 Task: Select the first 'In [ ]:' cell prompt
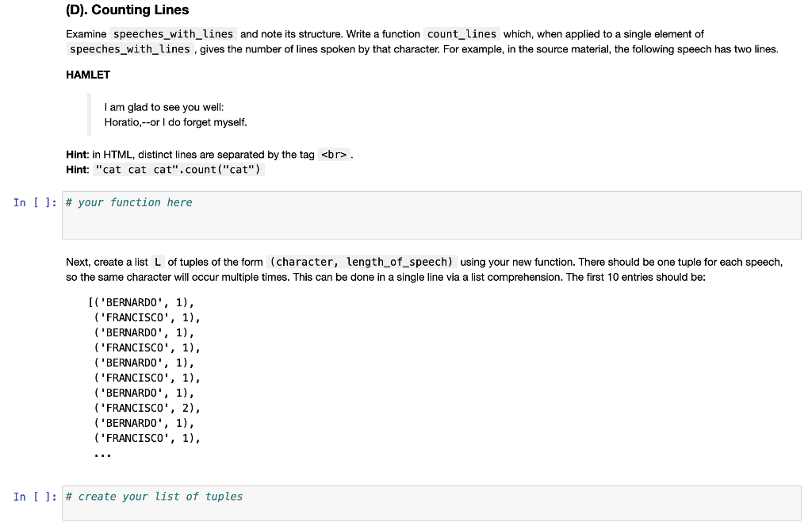pos(34,202)
